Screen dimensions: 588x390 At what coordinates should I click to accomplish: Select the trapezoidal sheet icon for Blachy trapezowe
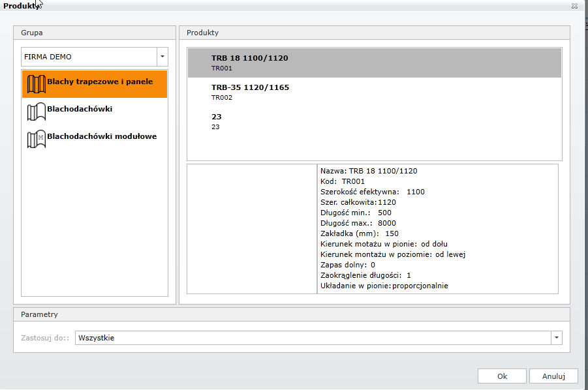(x=36, y=84)
